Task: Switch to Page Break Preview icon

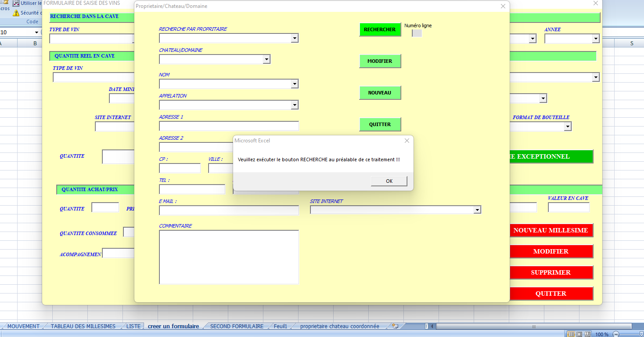Action: [586, 334]
